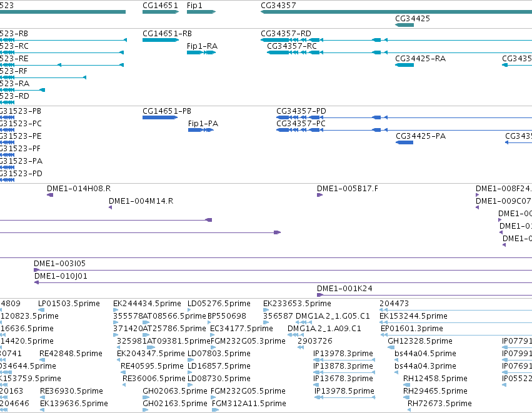Select EST GH02163.5prime
Image resolution: width=532 pixels, height=413 pixels.
pos(175,404)
